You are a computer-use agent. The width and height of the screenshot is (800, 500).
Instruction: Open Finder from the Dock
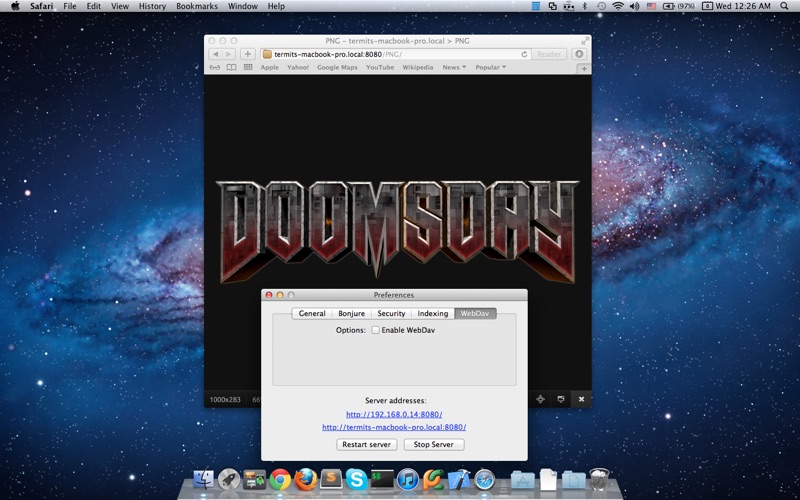(x=204, y=480)
